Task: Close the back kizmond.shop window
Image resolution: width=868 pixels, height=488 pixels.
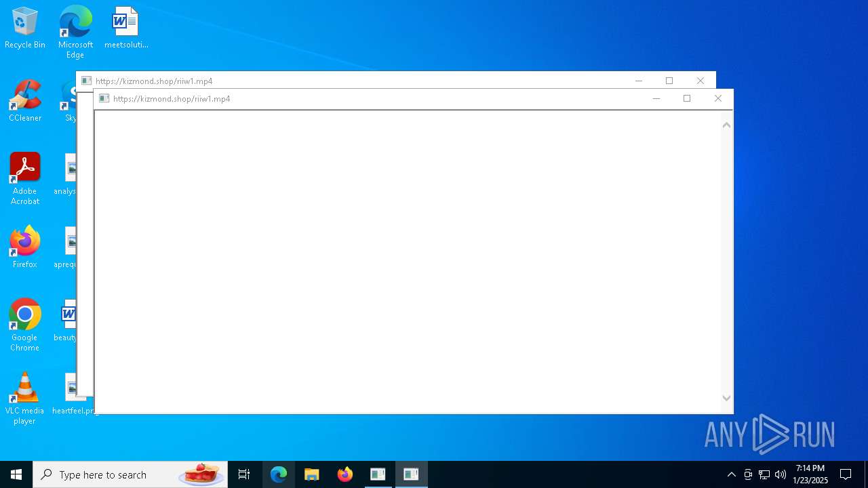Action: (701, 81)
